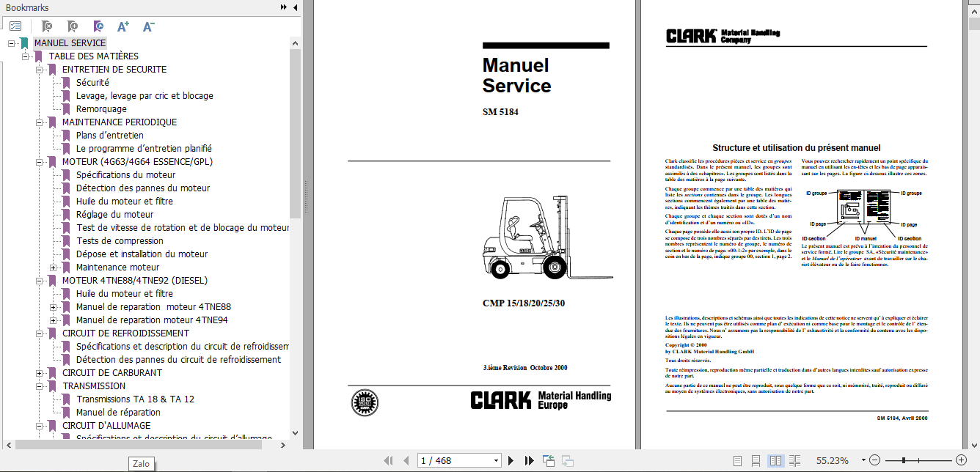Viewport: 980px width, 472px height.
Task: Click the zoom slider handle
Action: [904, 460]
